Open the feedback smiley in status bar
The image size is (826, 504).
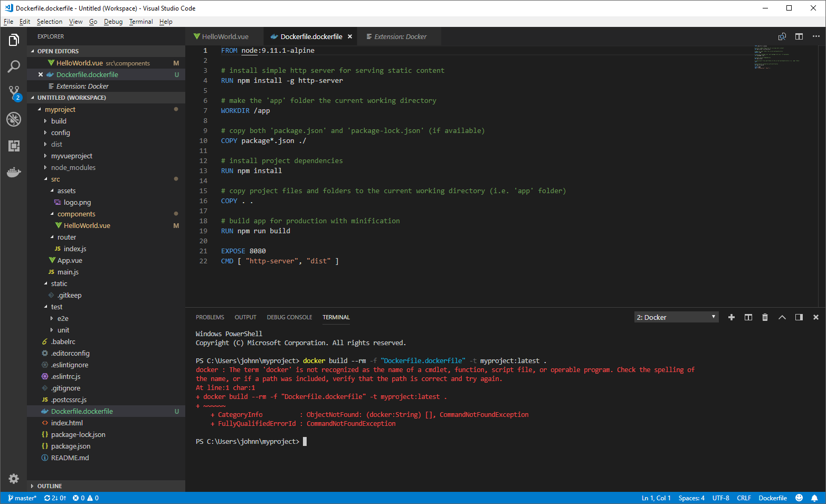pyautogui.click(x=799, y=498)
